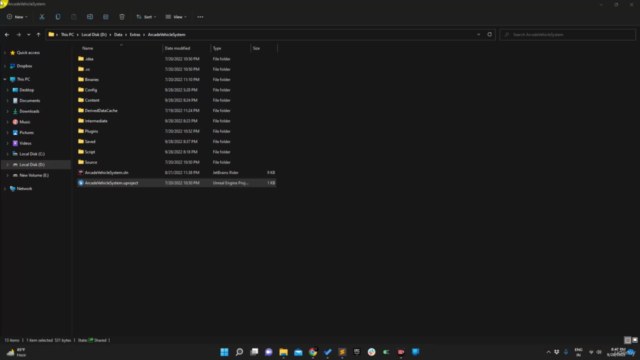Screen dimensions: 640x360
Task: Click the Cut toolbar icon
Action: [x=42, y=17]
